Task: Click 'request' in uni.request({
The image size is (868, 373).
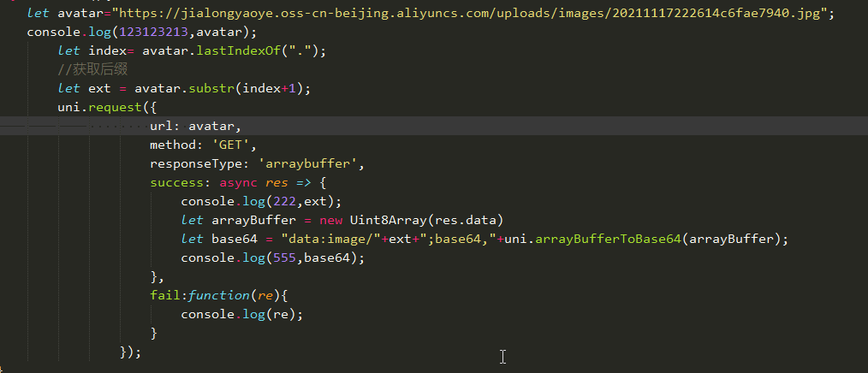Action: click(x=116, y=107)
